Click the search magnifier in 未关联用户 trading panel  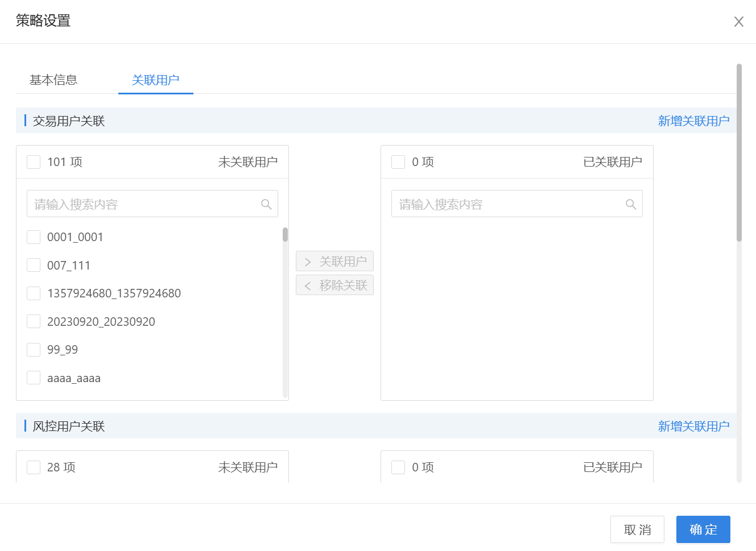pos(266,204)
